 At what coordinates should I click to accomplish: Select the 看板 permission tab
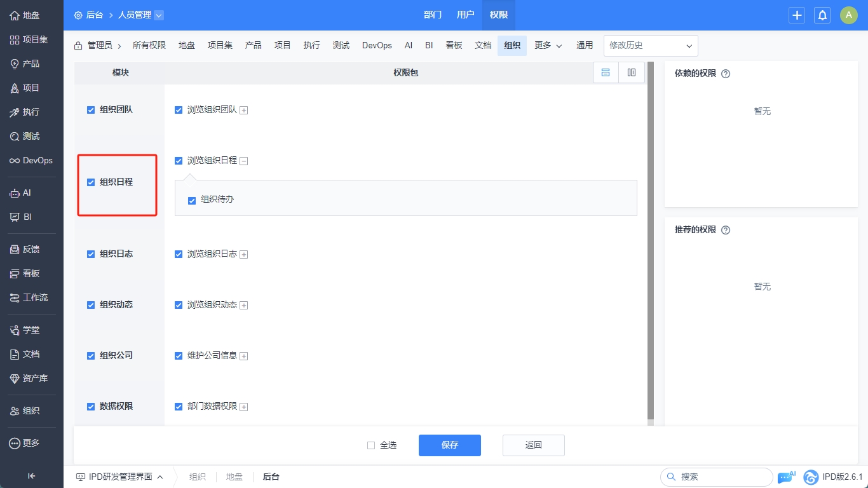[454, 46]
